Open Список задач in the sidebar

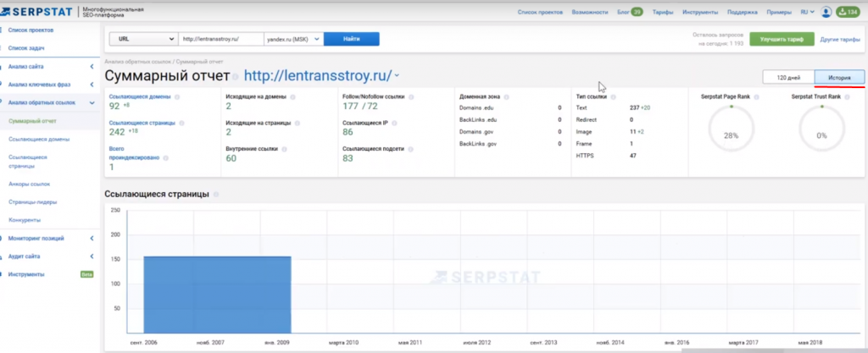point(26,48)
